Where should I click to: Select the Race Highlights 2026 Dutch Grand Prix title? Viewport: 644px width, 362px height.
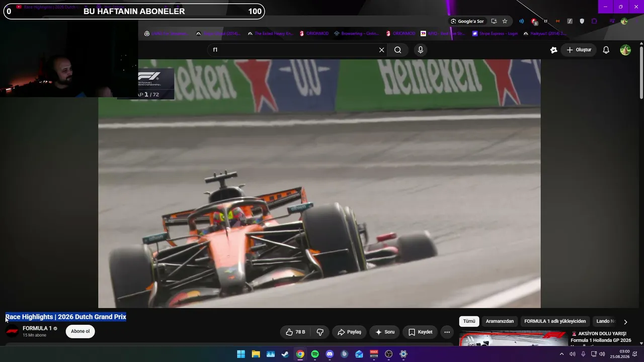click(x=66, y=317)
